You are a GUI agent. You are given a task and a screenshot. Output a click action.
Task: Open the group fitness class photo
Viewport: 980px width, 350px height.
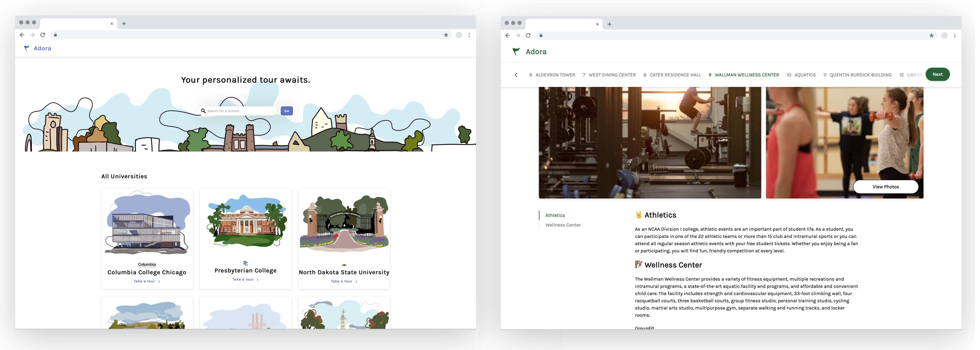click(x=845, y=142)
